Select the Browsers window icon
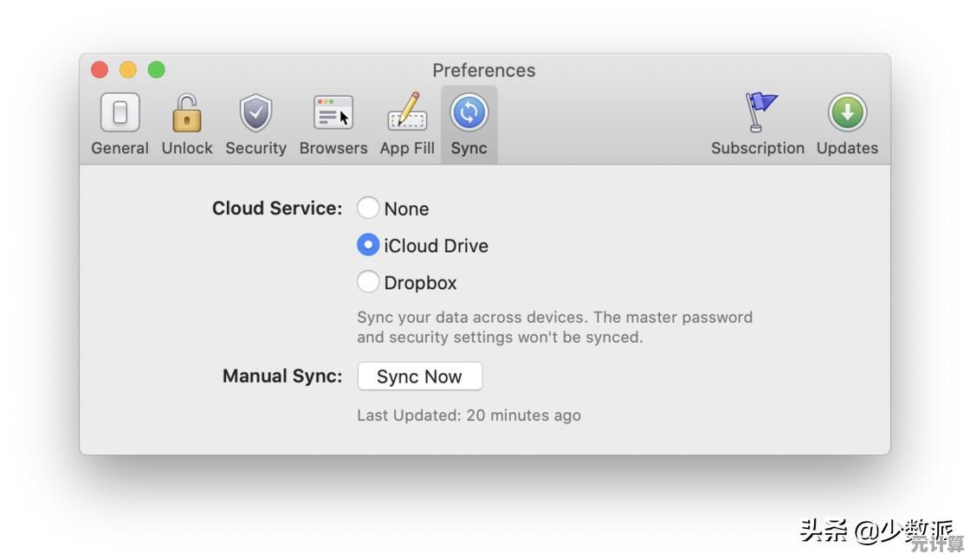 (x=333, y=113)
